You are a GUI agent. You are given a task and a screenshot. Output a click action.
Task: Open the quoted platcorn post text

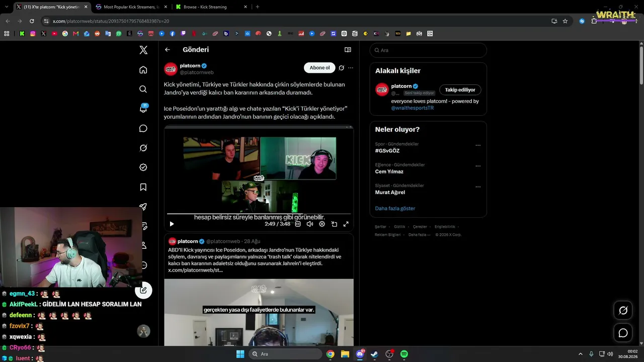click(255, 260)
